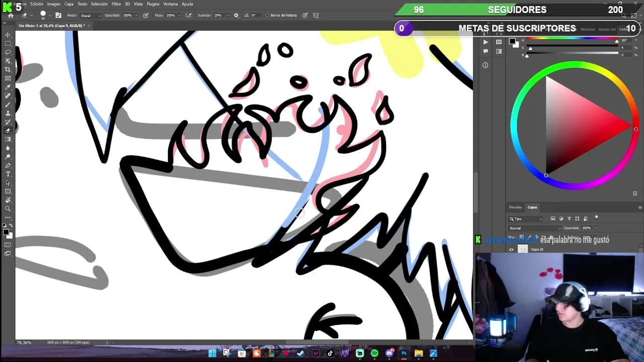Select the Type tool

(8, 174)
